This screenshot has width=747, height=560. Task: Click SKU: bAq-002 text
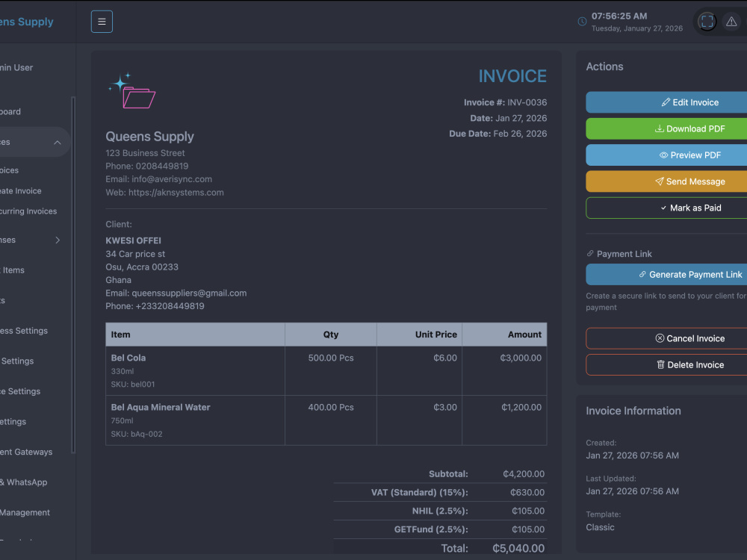(137, 435)
